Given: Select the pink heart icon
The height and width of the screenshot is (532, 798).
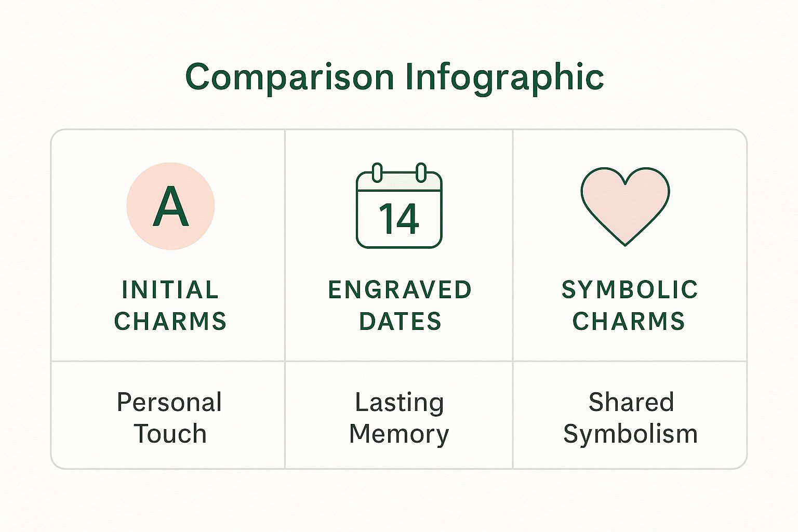Looking at the screenshot, I should (x=625, y=204).
